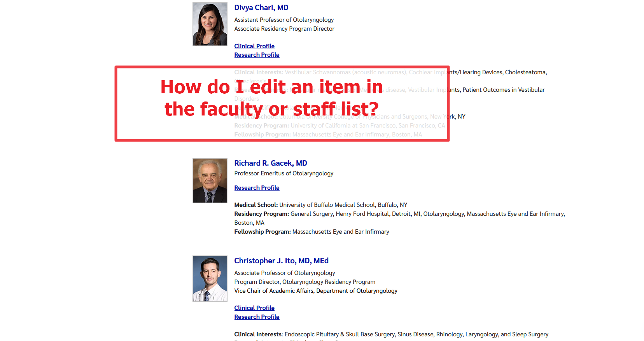
Task: Click Gacek's 'Residency Program' label
Action: (x=261, y=214)
